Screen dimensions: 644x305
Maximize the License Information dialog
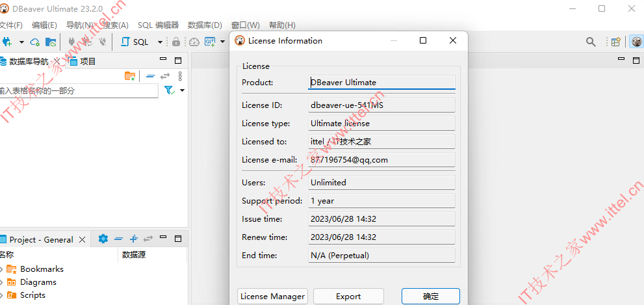422,40
